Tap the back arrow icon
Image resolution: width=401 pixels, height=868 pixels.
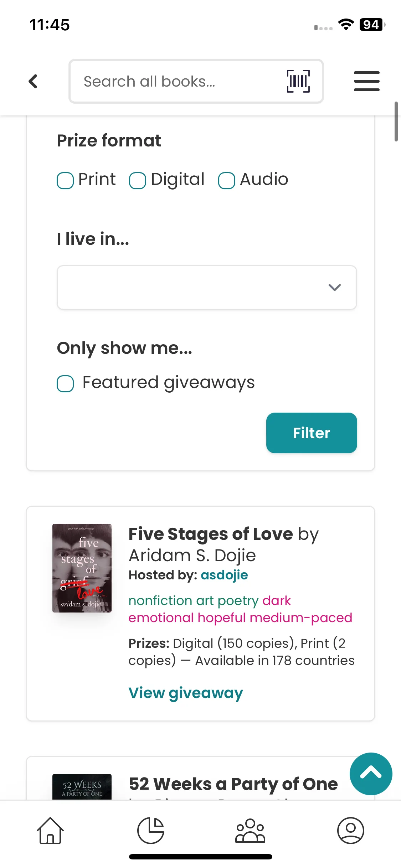(33, 81)
